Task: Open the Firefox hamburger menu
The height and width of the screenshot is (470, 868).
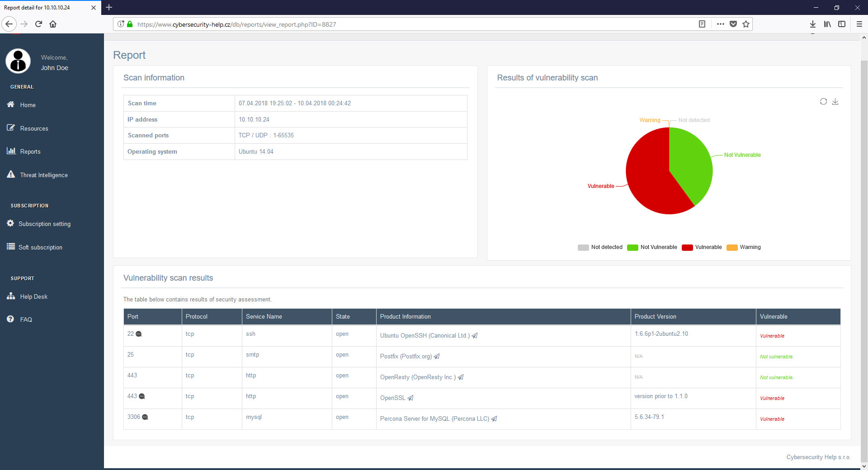Action: click(x=859, y=24)
